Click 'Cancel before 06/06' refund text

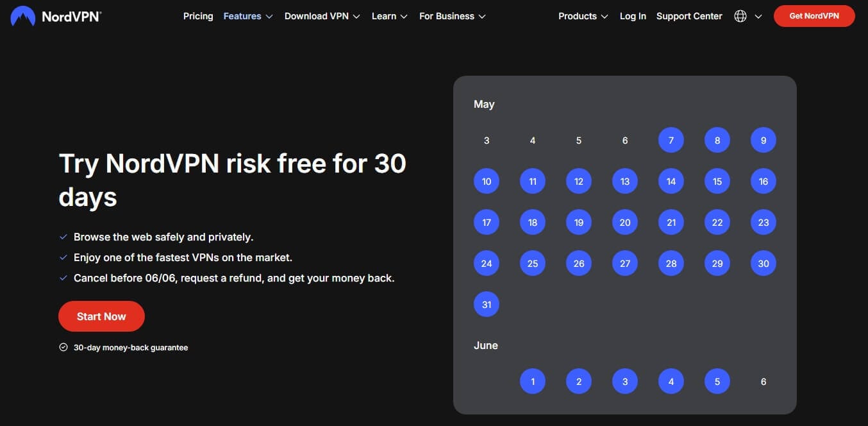(x=234, y=278)
